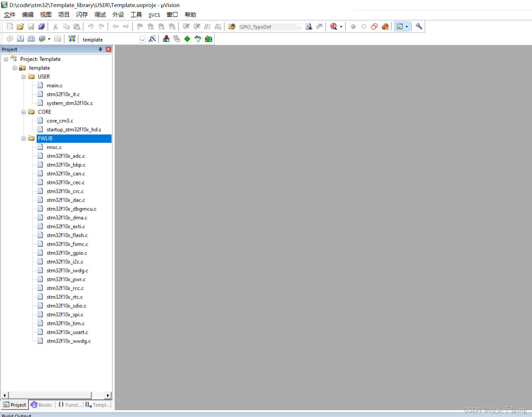
Task: Collapse the Project: Template root node
Action: [6, 59]
